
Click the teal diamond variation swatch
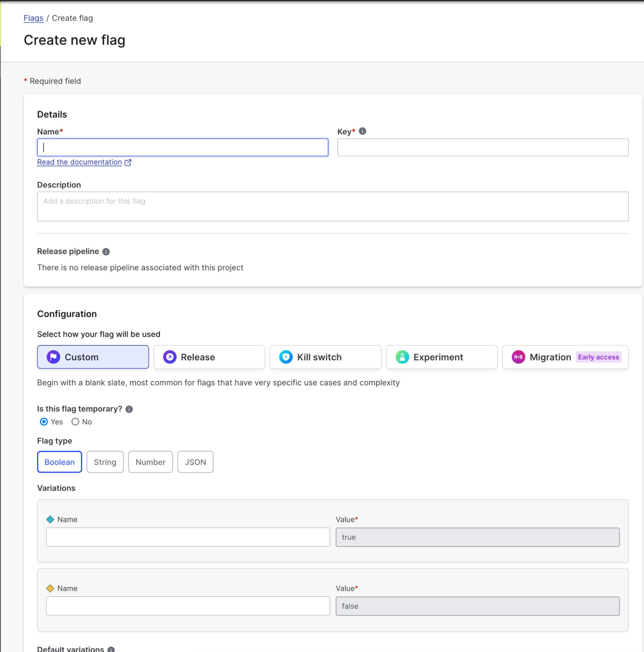pyautogui.click(x=50, y=520)
